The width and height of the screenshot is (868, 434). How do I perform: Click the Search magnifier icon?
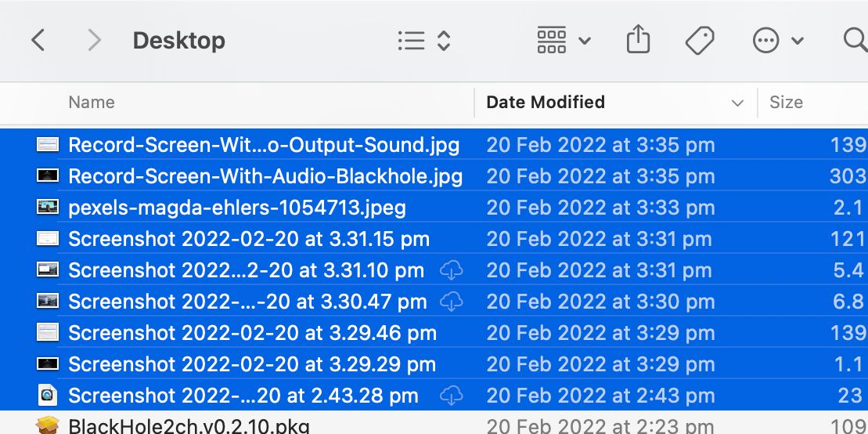point(855,41)
